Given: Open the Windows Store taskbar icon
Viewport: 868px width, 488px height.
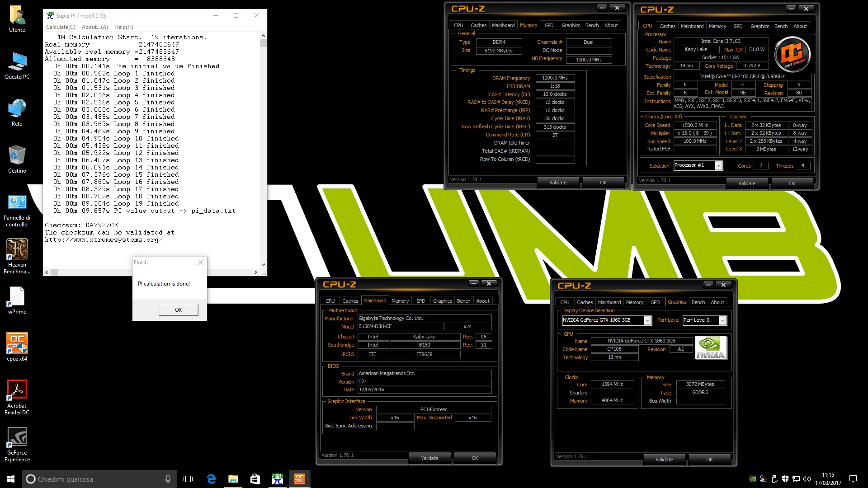Looking at the screenshot, I should pyautogui.click(x=255, y=479).
